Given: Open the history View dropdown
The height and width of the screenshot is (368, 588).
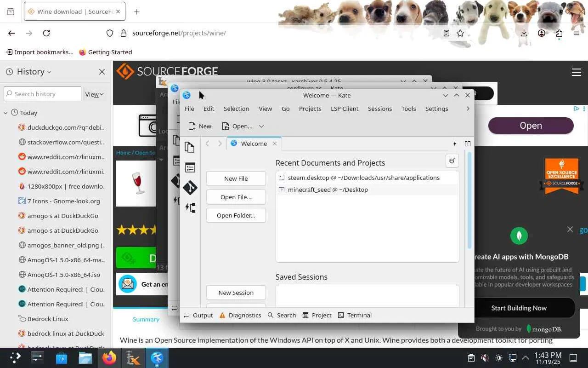Looking at the screenshot, I should click(x=94, y=94).
